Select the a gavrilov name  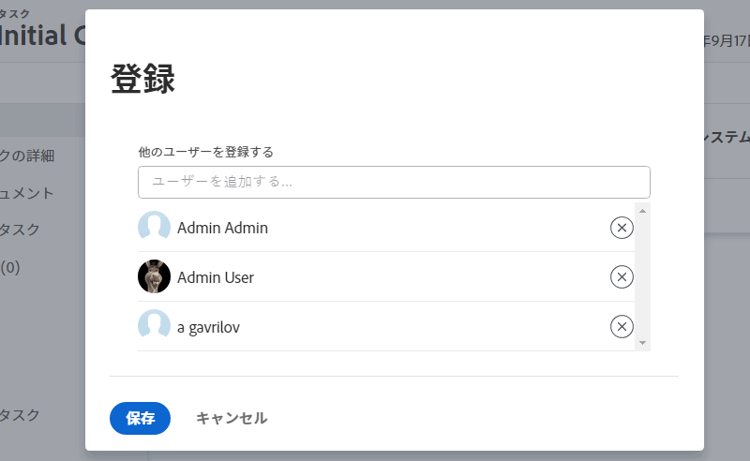208,326
